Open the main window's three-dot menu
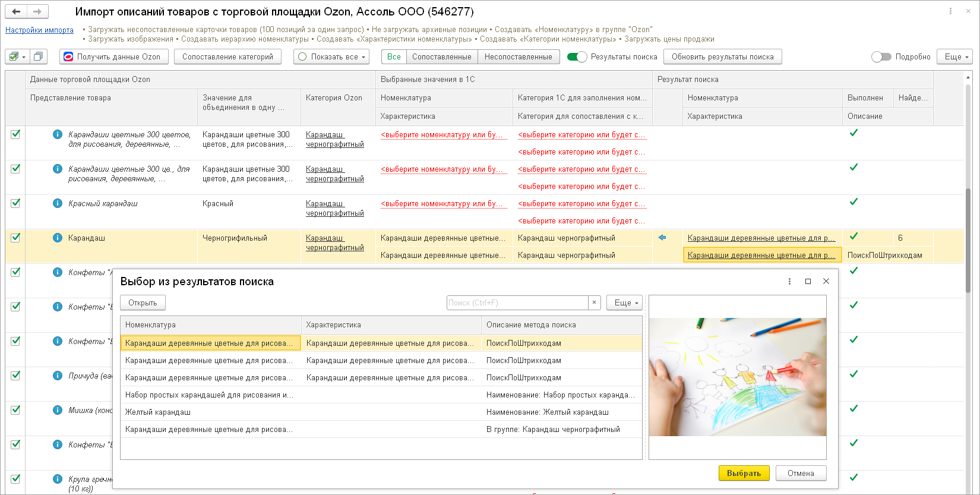This screenshot has width=980, height=495. tap(950, 11)
